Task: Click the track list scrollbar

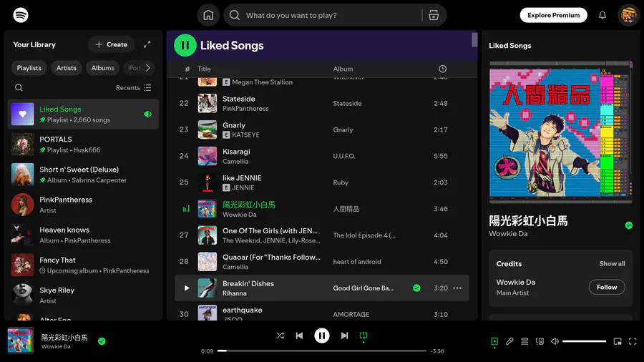Action: click(x=474, y=40)
